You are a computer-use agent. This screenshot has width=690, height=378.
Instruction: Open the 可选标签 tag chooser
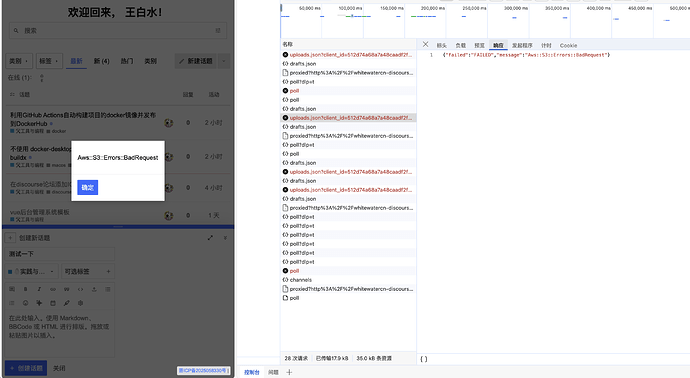tap(88, 272)
